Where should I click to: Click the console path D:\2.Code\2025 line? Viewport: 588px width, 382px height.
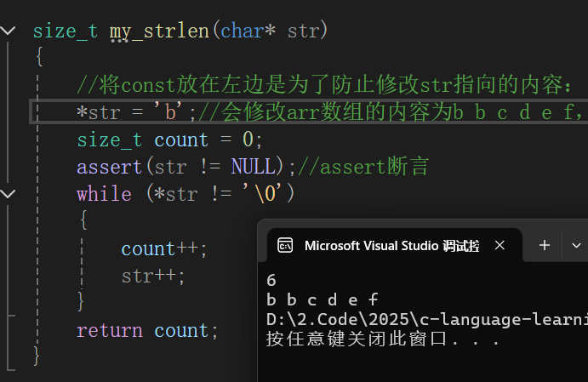427,319
